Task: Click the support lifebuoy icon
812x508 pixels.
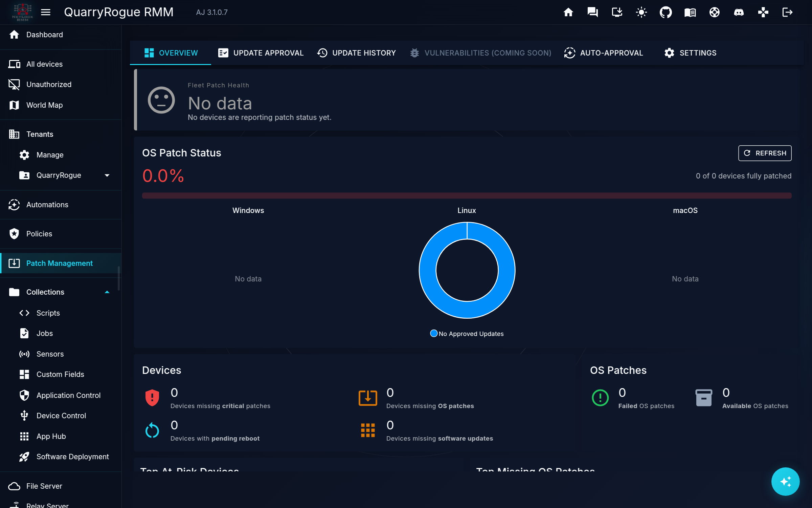Action: pos(714,12)
